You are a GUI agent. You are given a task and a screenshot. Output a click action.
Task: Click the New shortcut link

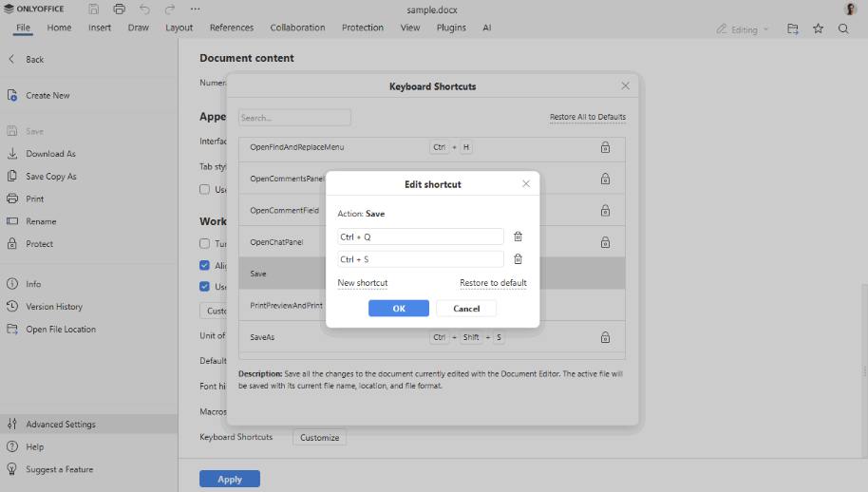(x=363, y=283)
